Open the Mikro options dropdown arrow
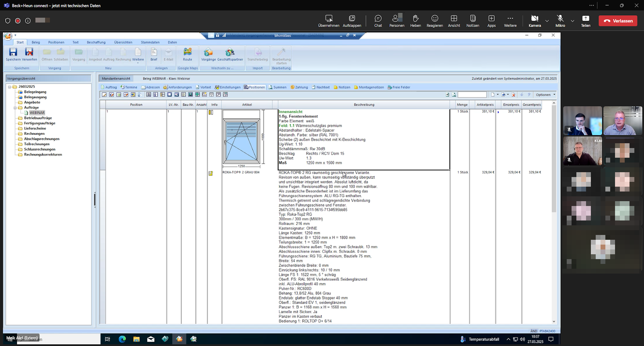 pos(572,21)
